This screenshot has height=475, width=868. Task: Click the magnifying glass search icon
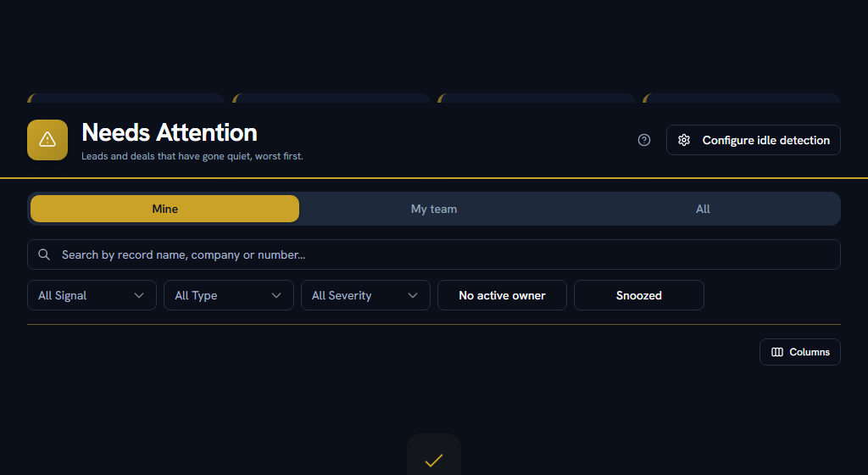tap(44, 254)
